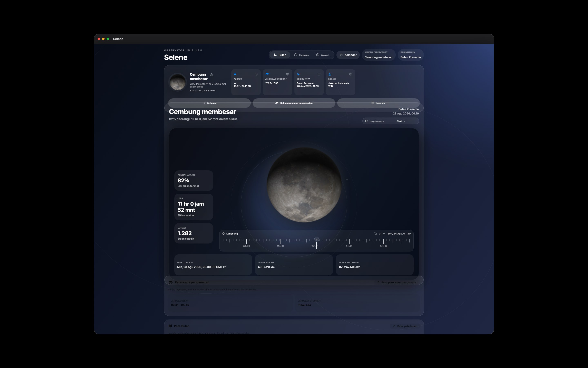Click the '15,8° · 244° BD' azimuth value
The height and width of the screenshot is (368, 588).
pyautogui.click(x=242, y=86)
